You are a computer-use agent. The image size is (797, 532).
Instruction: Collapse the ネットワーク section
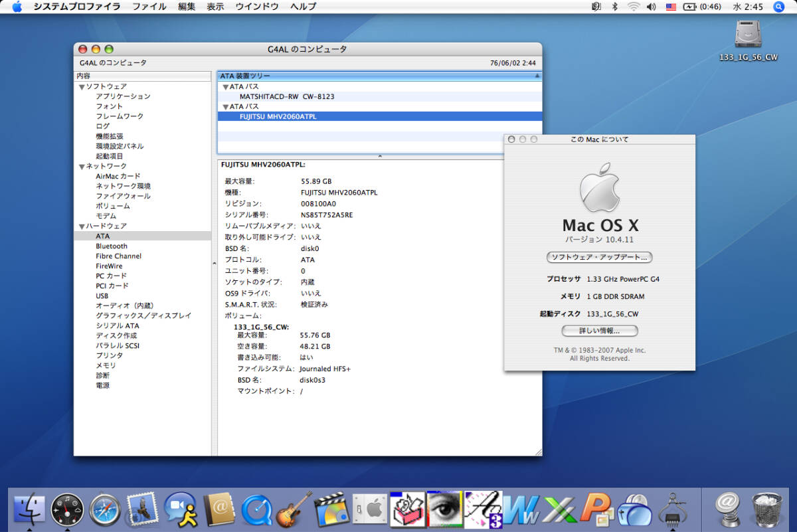click(82, 167)
